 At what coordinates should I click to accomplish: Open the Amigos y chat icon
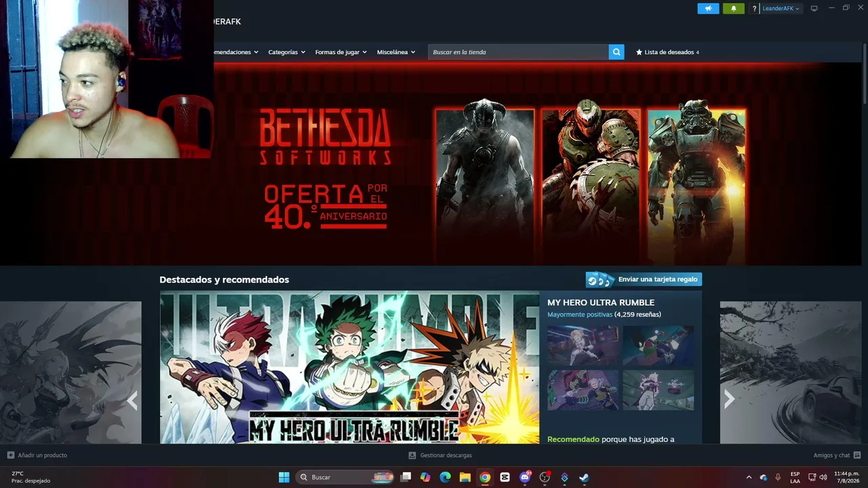coord(857,455)
